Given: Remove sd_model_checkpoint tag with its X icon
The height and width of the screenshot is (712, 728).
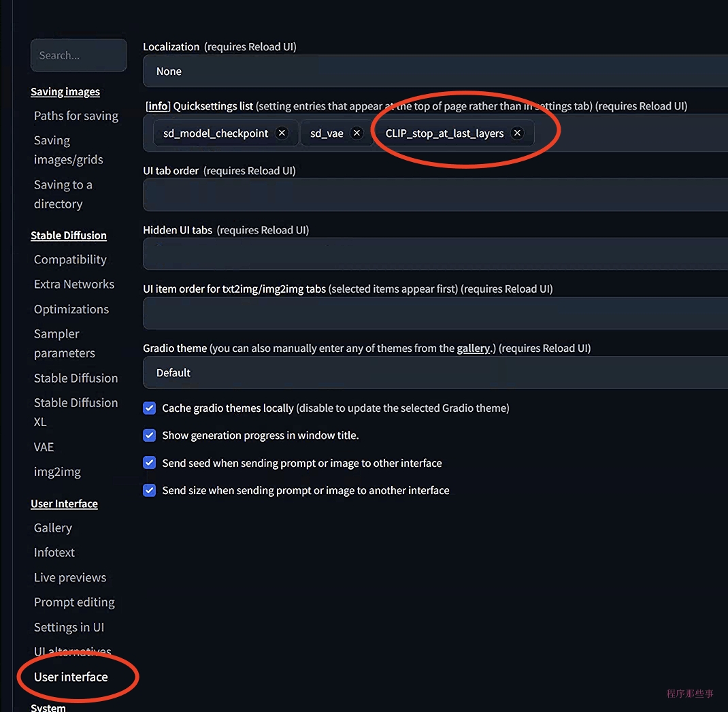Looking at the screenshot, I should [282, 133].
